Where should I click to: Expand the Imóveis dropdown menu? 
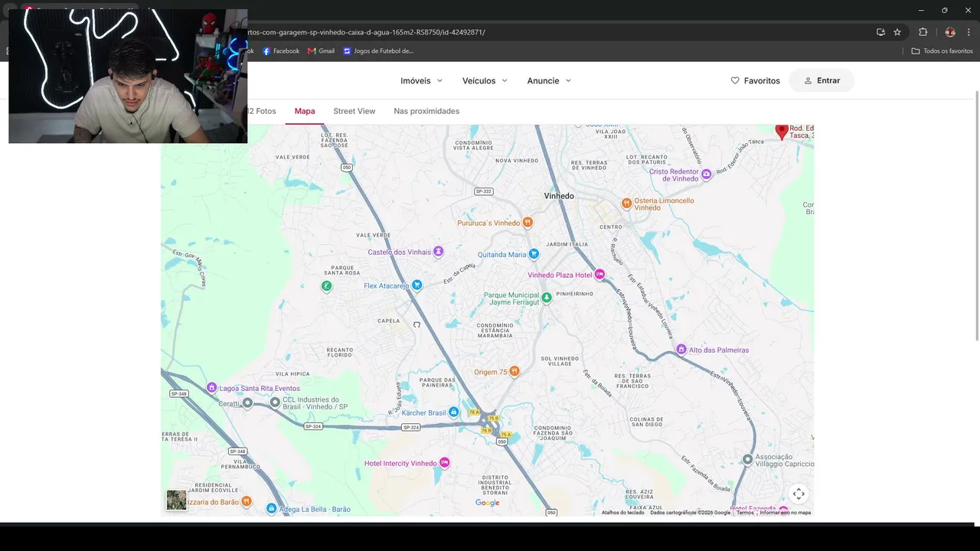[x=422, y=80]
